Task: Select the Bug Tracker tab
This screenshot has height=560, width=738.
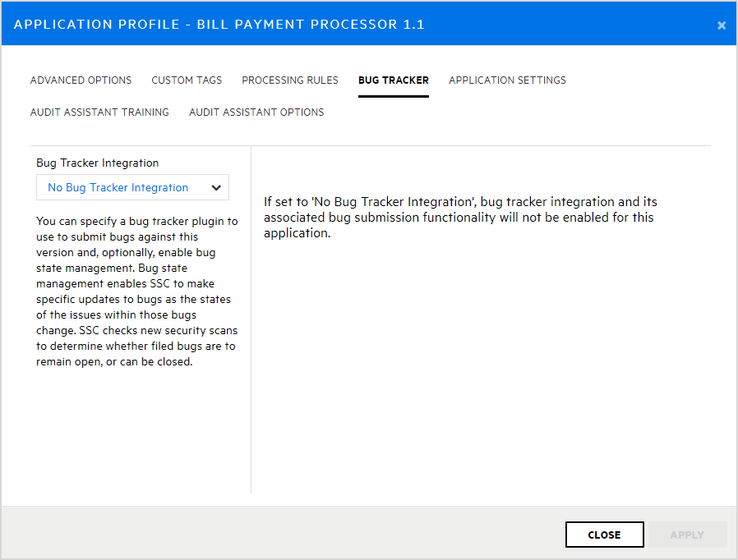Action: (x=393, y=80)
